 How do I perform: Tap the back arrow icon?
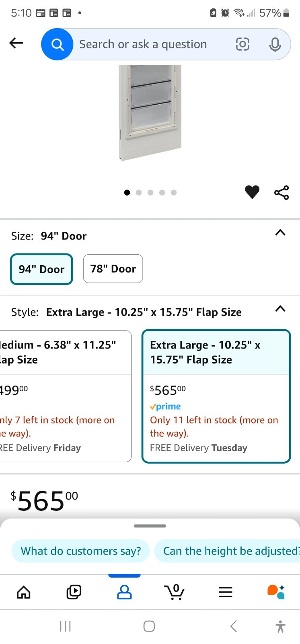coord(16,43)
